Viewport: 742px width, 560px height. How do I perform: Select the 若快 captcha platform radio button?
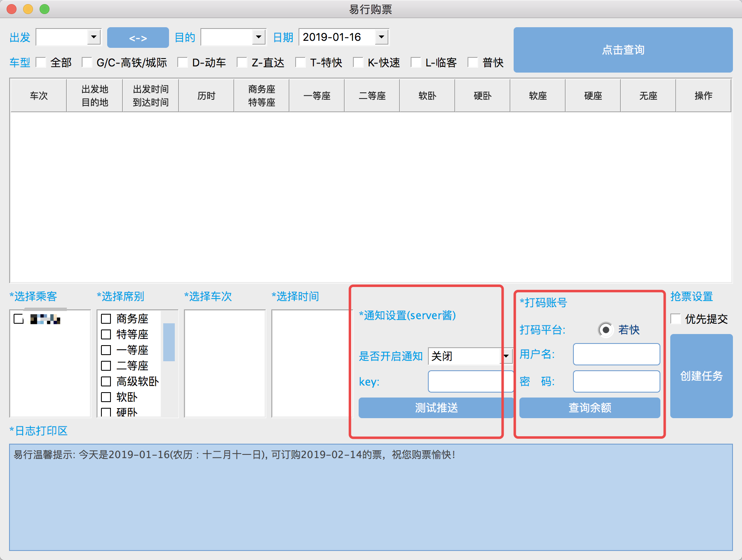[x=606, y=330]
